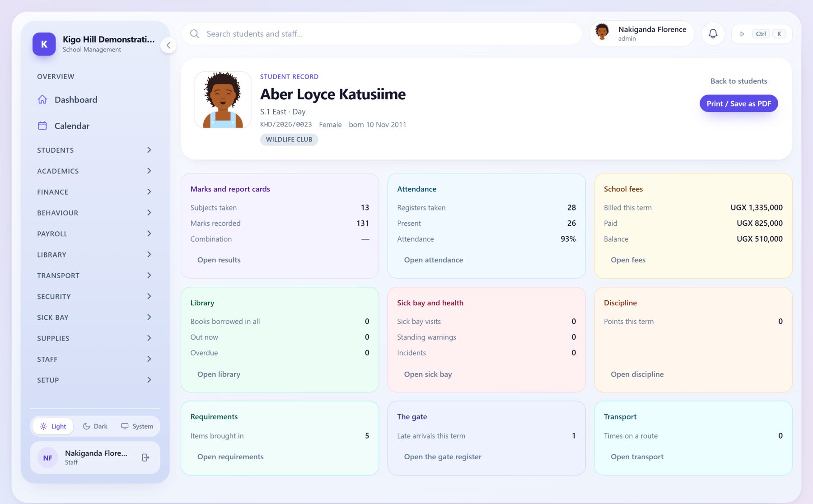This screenshot has height=504, width=813.
Task: Collapse sidebar with the left chevron button
Action: 168,45
